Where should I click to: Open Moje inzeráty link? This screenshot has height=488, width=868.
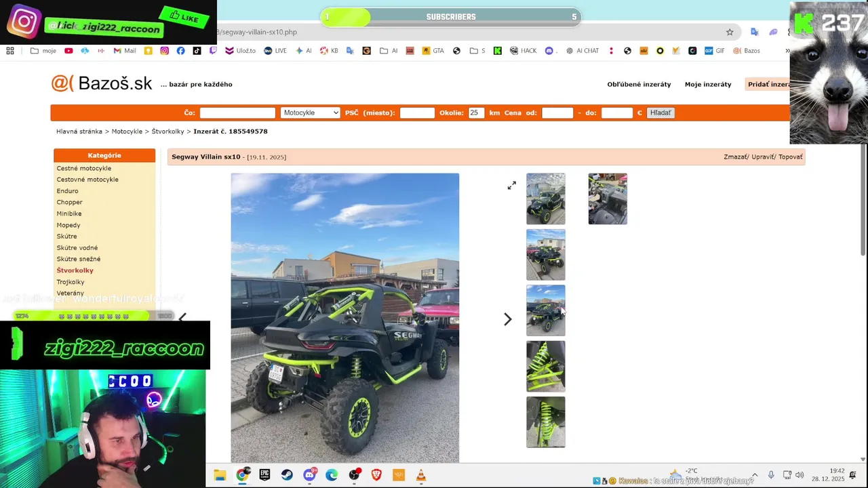pos(708,84)
